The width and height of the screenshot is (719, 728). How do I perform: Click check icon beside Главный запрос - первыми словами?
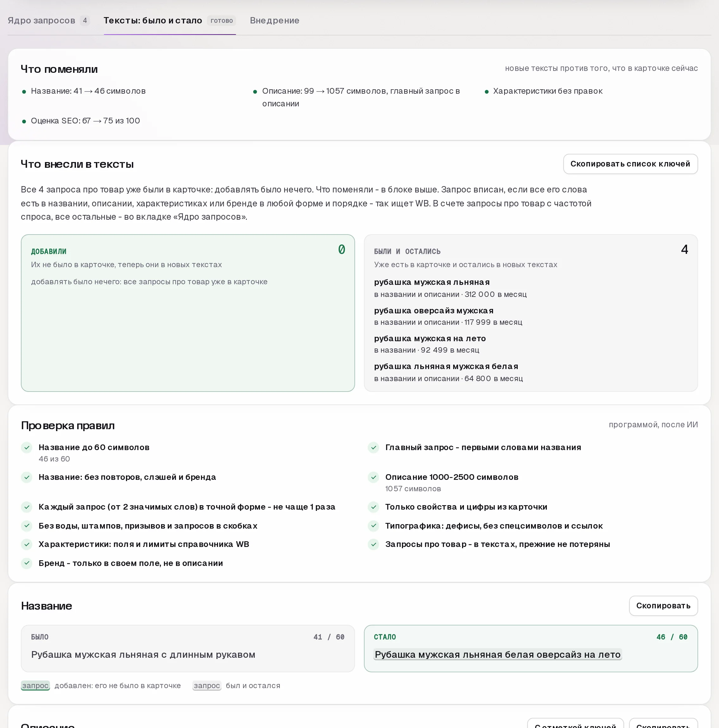(373, 448)
